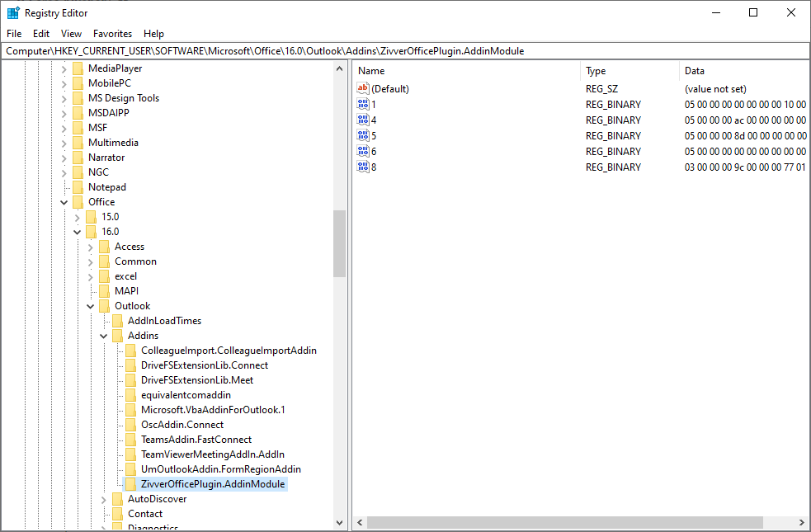Click inside the registry path address bar
811x532 pixels.
[330, 50]
